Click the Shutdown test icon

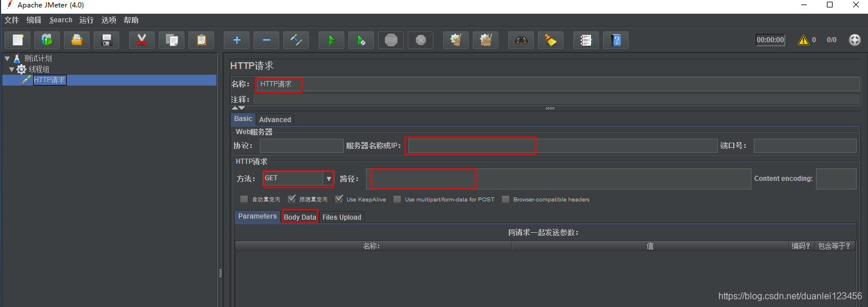click(x=420, y=40)
